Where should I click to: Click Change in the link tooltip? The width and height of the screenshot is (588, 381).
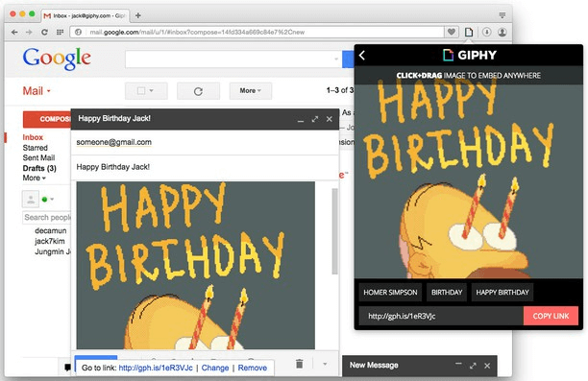coord(215,368)
